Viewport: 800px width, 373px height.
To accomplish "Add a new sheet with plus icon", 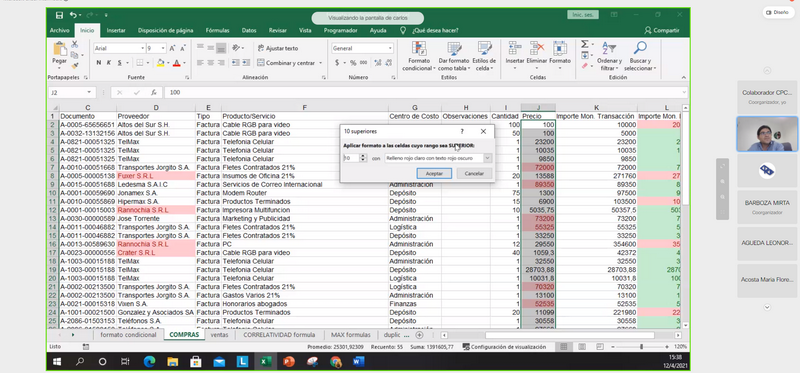I will click(x=419, y=335).
